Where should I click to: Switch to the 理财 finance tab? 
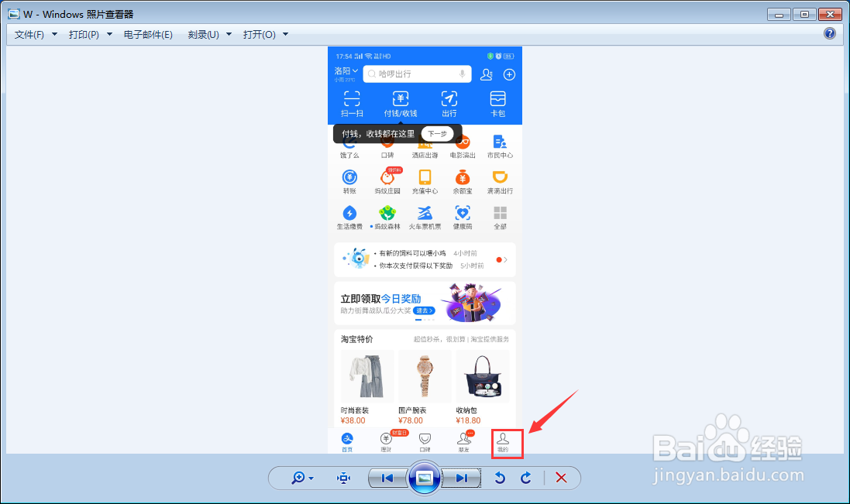pos(386,442)
